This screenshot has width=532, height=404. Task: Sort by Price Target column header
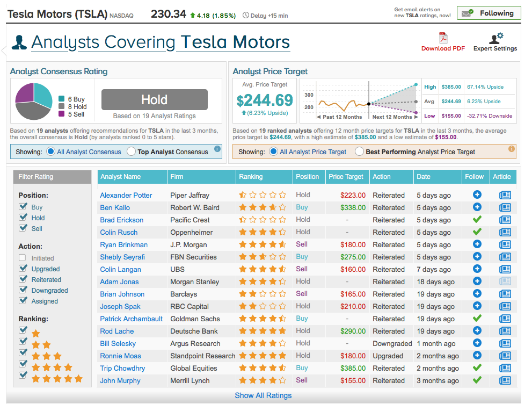347,177
